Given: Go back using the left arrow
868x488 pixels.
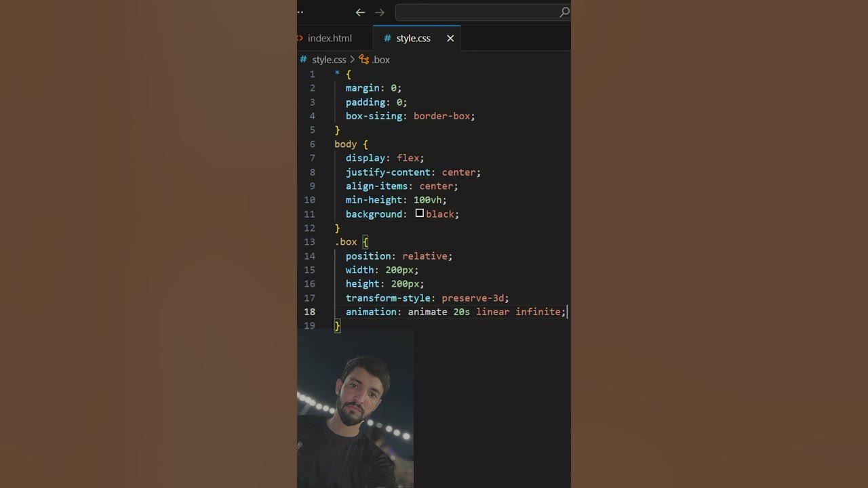Looking at the screenshot, I should click(360, 12).
